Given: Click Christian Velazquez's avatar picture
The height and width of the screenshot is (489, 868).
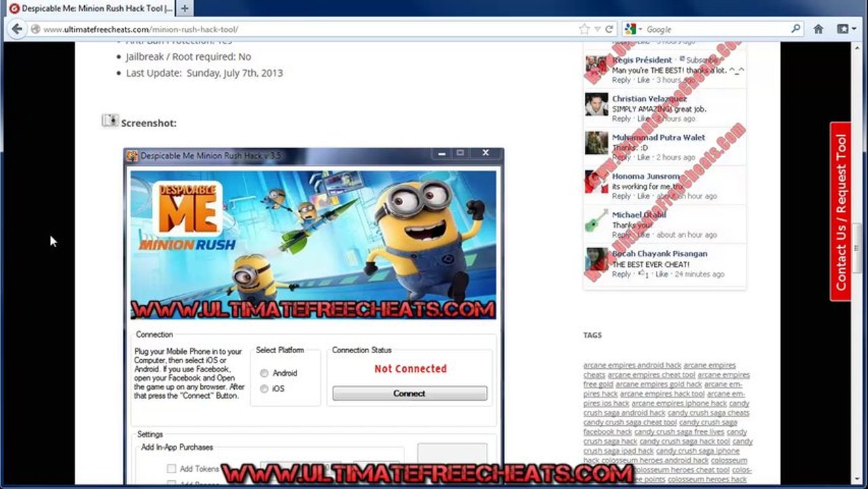Looking at the screenshot, I should pyautogui.click(x=597, y=105).
